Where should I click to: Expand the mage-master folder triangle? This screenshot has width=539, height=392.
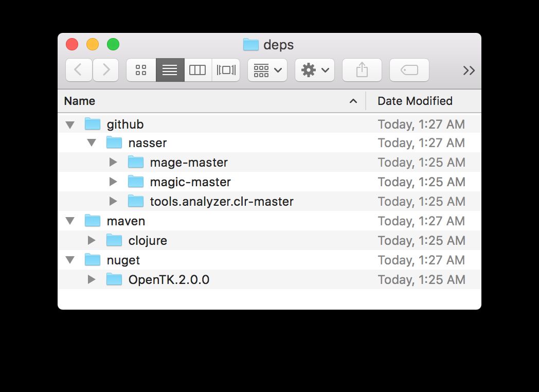pyautogui.click(x=113, y=162)
